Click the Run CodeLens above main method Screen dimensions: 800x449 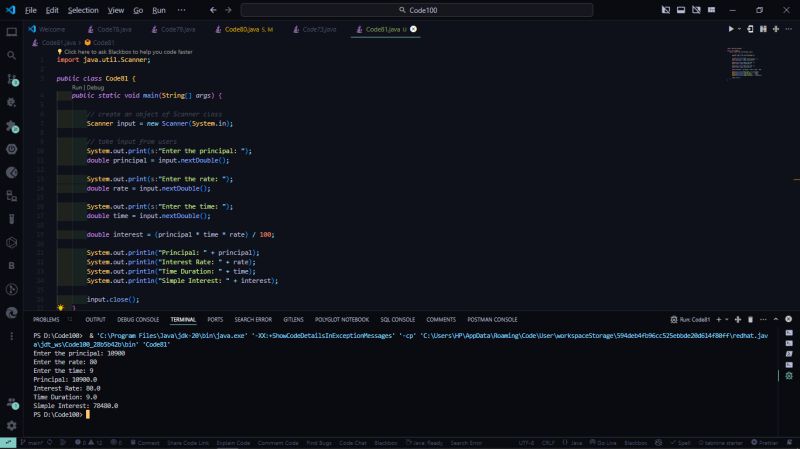(77, 87)
